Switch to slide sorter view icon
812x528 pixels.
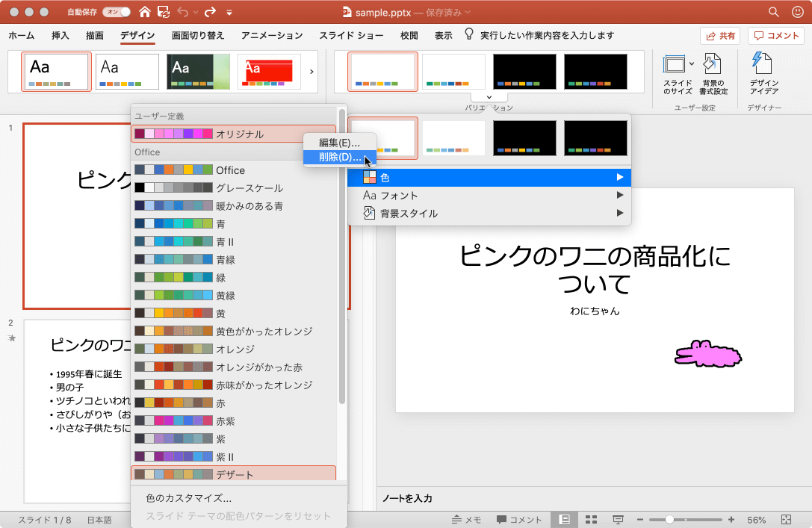click(x=591, y=520)
